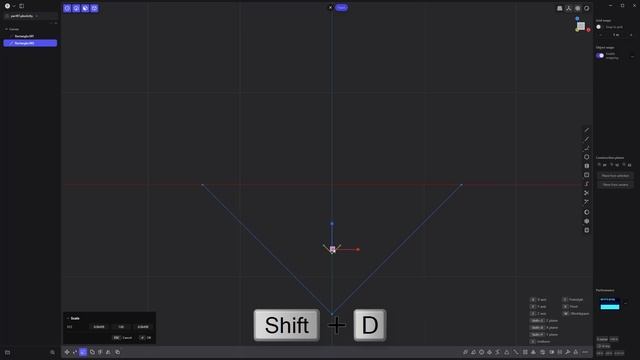Close the part01.plasticity tab
Screen dimensions: 640x360
click(x=37, y=16)
